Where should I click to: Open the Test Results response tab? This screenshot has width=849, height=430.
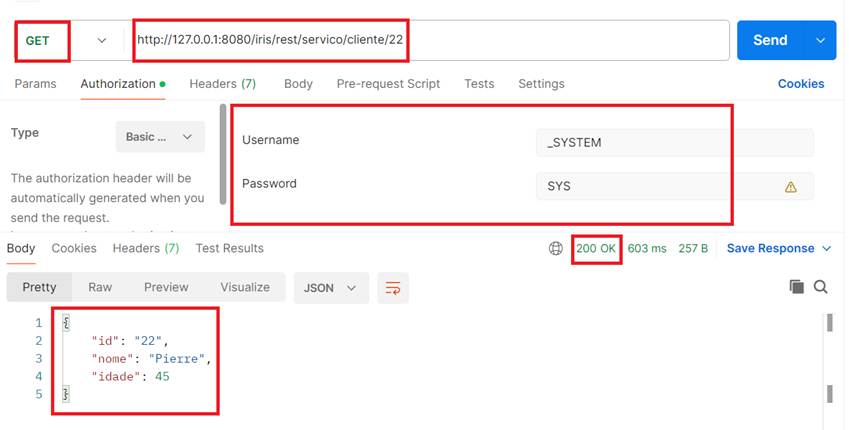[x=229, y=248]
